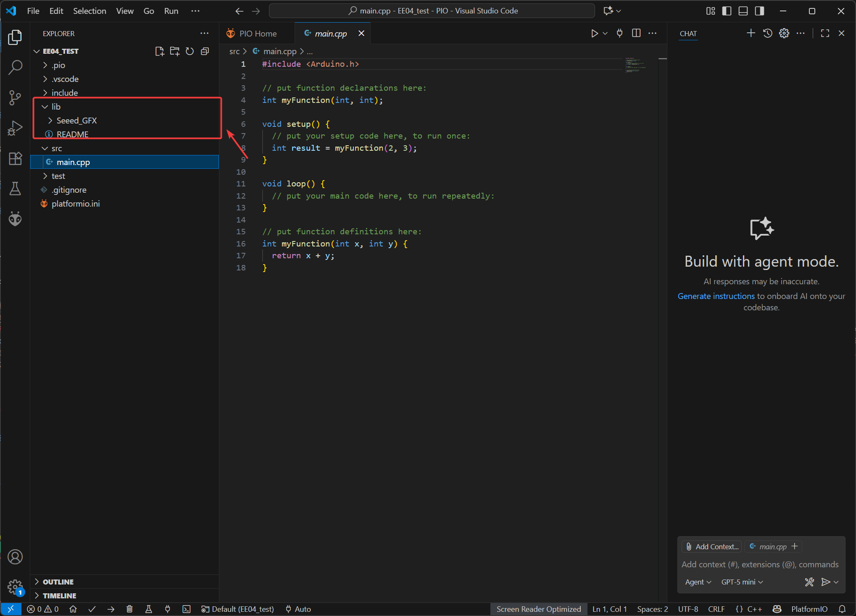Click the PlatformIO Upload arrow in status bar

(111, 609)
